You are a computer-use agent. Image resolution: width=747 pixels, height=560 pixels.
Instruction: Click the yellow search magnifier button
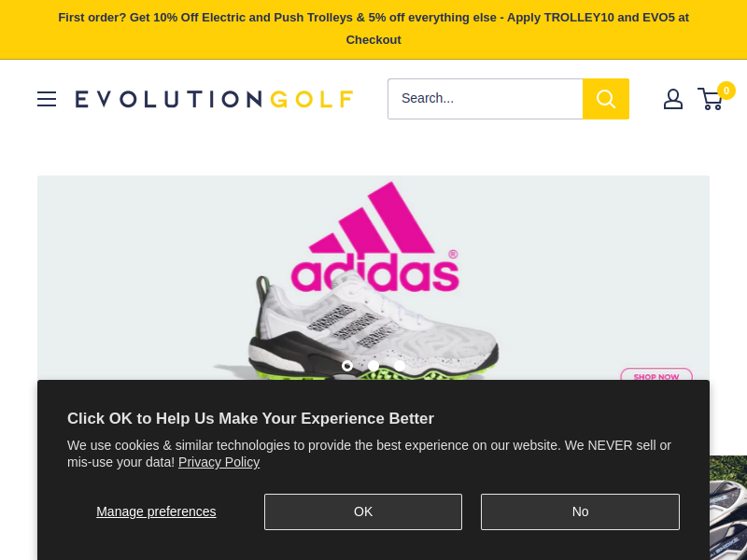coord(605,99)
